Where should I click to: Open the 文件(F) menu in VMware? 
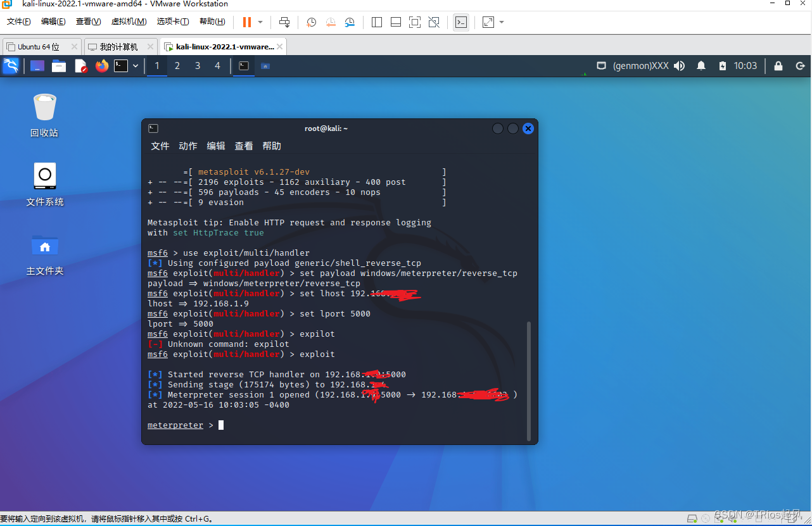click(19, 22)
